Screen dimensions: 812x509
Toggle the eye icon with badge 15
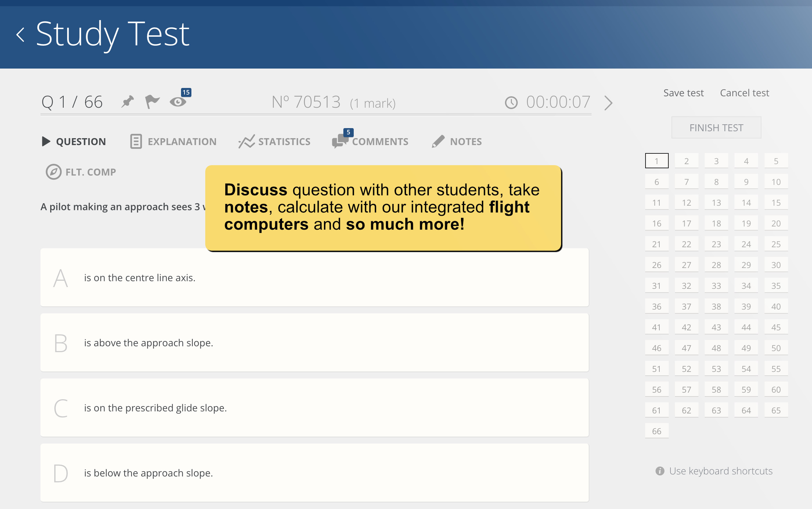pos(178,102)
